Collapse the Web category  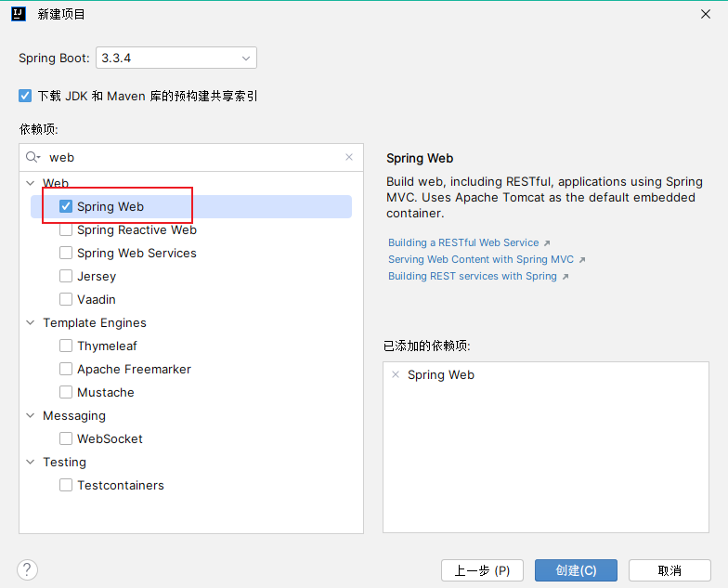(31, 184)
